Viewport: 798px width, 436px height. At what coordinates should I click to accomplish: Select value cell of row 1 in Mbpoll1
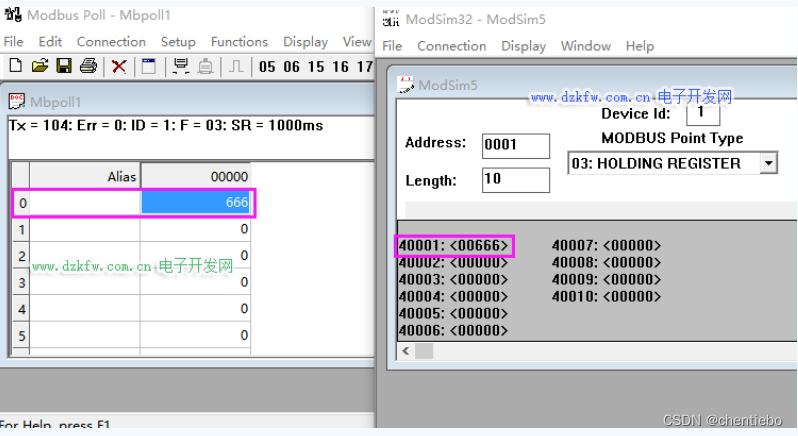[195, 229]
